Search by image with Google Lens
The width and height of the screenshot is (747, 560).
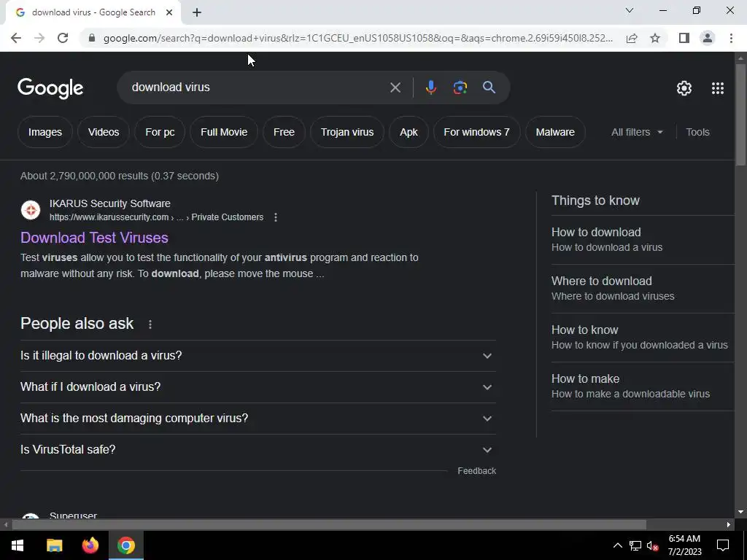click(460, 87)
